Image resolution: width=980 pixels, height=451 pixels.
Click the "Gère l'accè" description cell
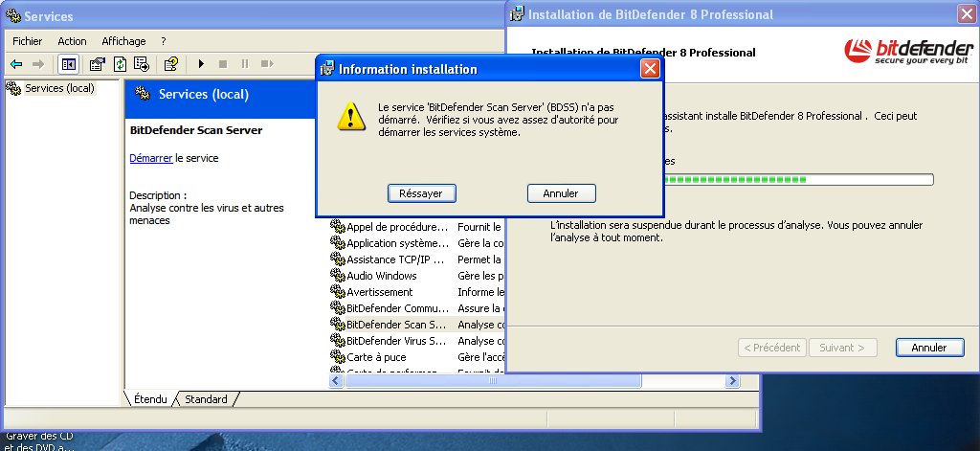(480, 357)
